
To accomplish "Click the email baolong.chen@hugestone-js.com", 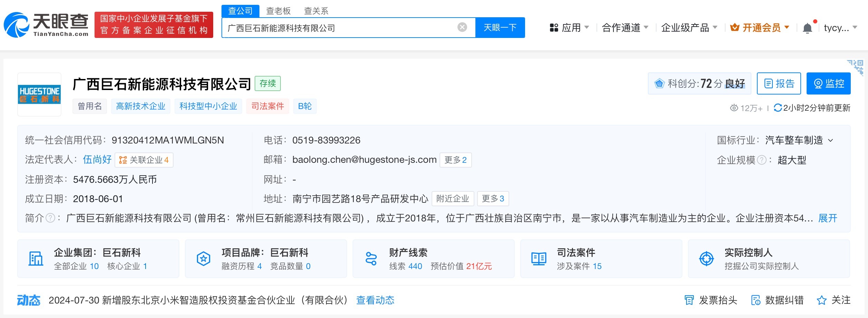I will 364,160.
